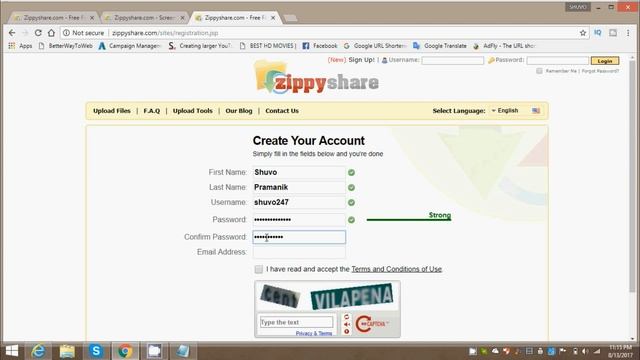This screenshot has width=640, height=360.
Task: Click the captcha Type the text field
Action: (x=296, y=322)
